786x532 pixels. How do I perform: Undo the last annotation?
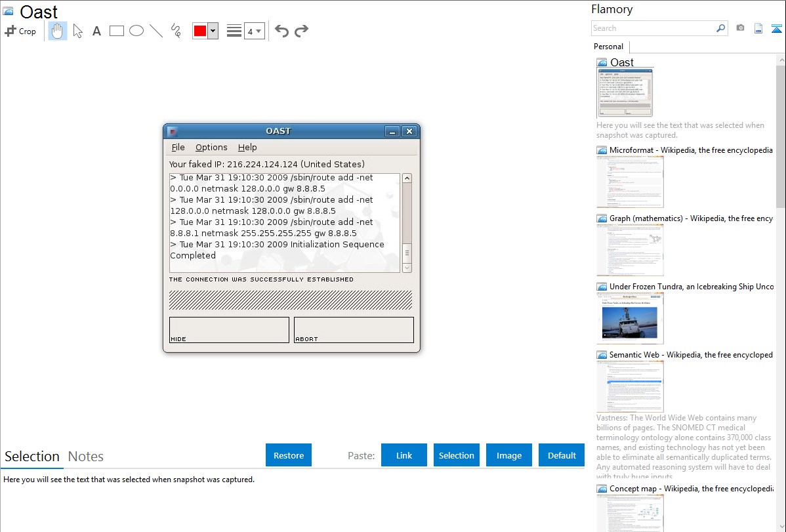click(281, 31)
